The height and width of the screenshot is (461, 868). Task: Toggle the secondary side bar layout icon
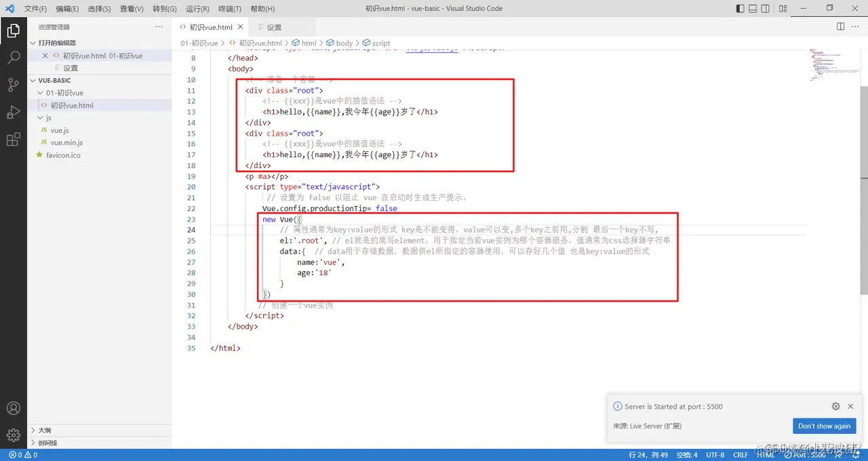click(x=766, y=9)
